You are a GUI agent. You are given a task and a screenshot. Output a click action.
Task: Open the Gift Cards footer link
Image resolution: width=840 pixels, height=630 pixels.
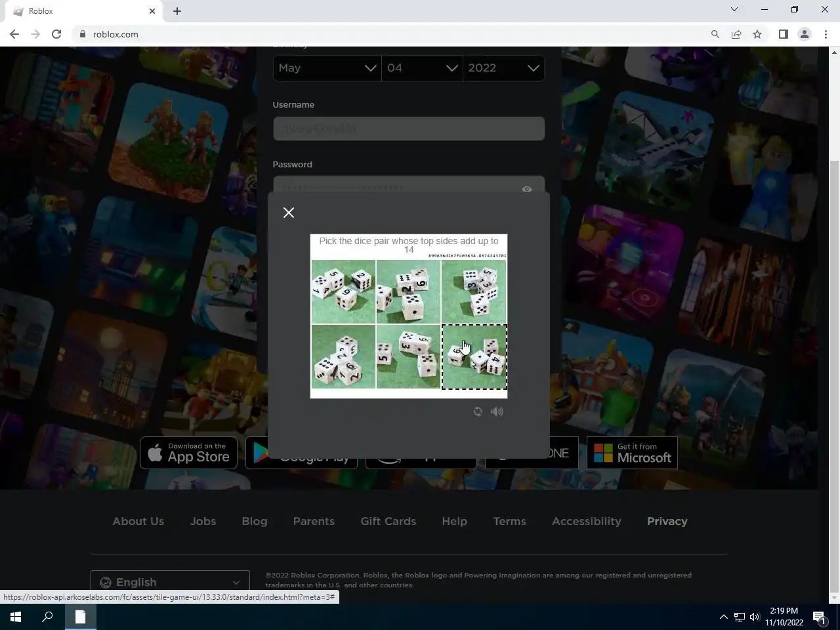pos(388,521)
